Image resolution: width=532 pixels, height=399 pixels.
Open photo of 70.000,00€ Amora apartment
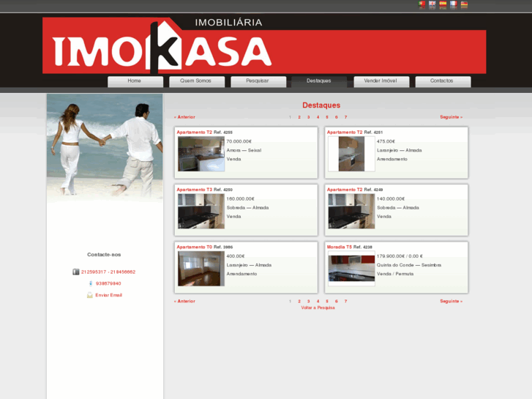(201, 154)
